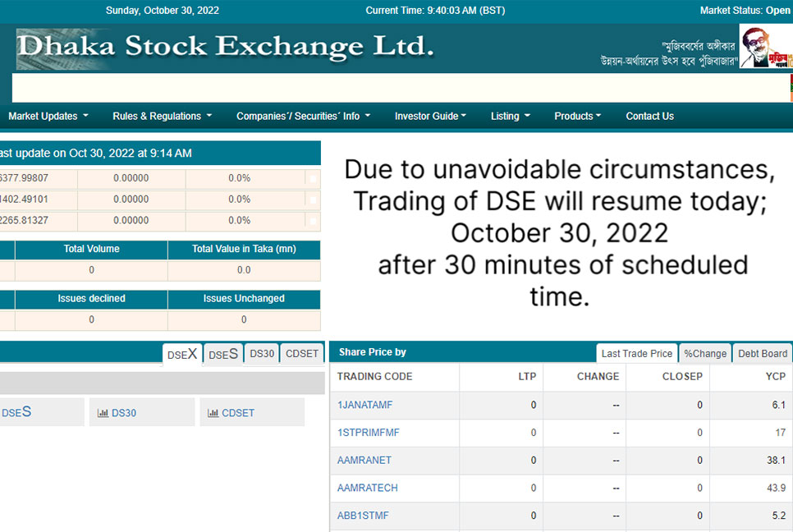Open the Debt Board tab
This screenshot has height=532, width=793.
point(763,354)
